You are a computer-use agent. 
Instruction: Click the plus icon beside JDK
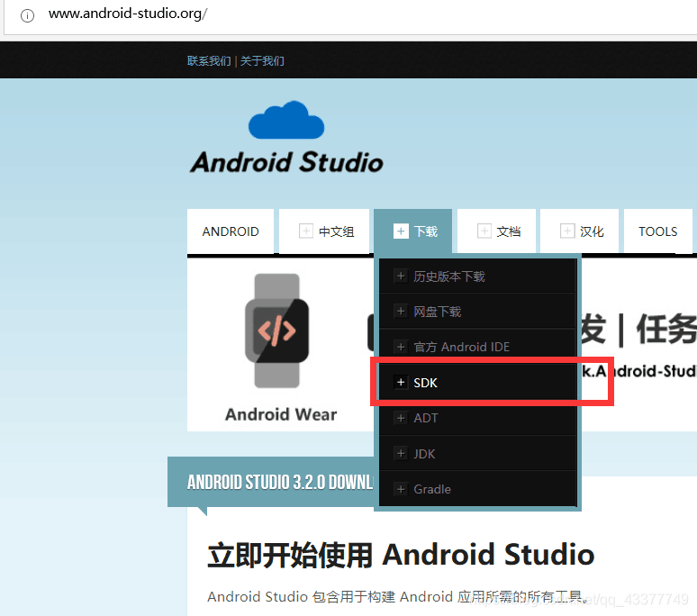[x=401, y=453]
